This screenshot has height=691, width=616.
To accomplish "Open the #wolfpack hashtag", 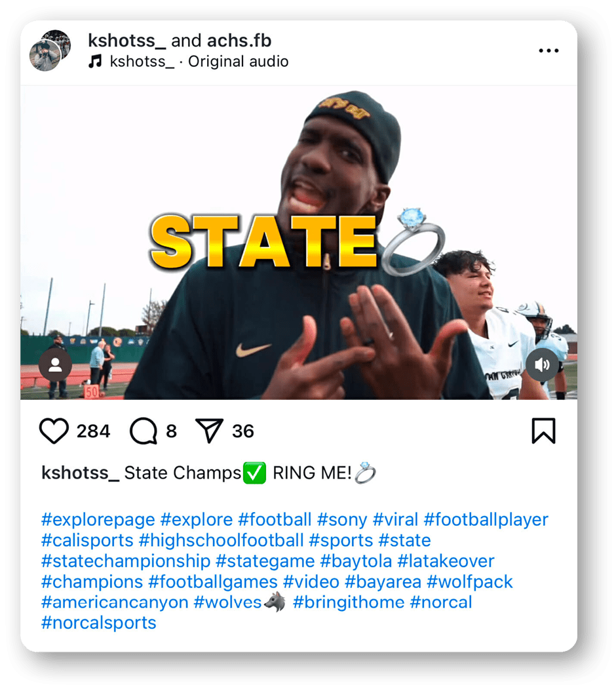I will (469, 582).
